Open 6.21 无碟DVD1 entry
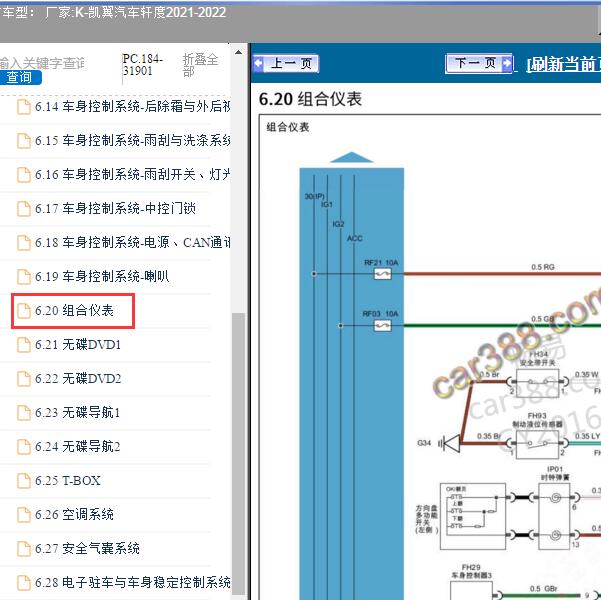Viewport: 601px width, 600px height. coord(78,345)
